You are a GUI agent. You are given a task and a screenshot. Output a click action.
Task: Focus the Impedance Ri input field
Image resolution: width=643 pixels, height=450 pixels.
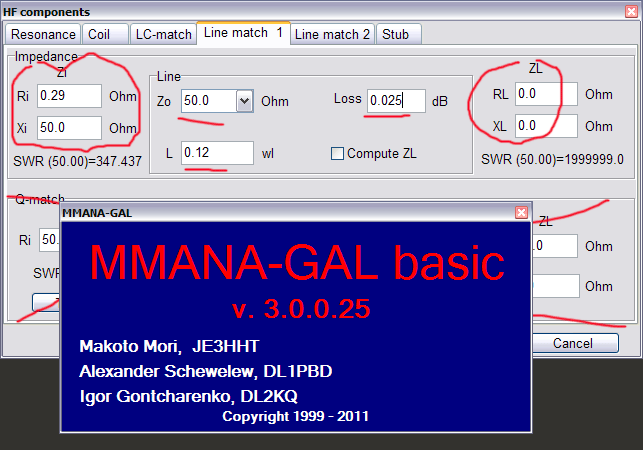[69, 96]
